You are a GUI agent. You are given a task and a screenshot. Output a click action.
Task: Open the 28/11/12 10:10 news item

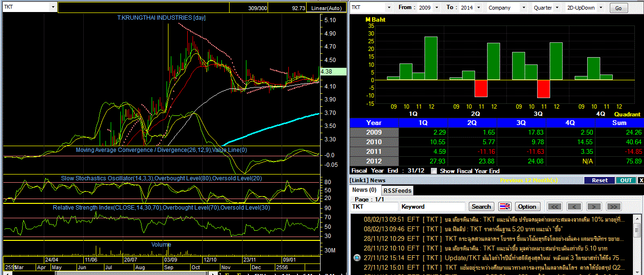[x=485, y=248]
